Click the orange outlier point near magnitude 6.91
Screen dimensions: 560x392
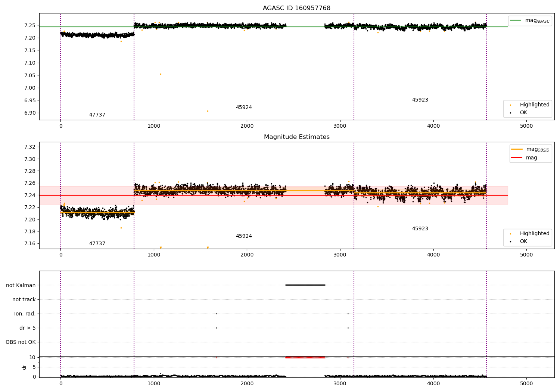[x=208, y=111]
